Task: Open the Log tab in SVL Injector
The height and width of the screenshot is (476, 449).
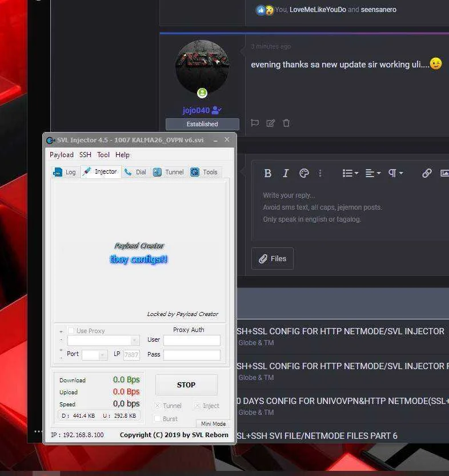Action: pos(65,172)
